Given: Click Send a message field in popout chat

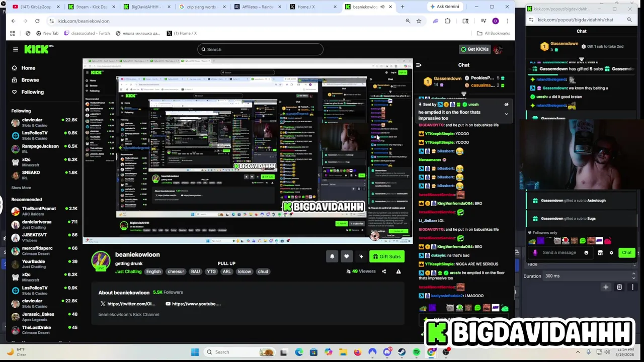Looking at the screenshot, I should pos(559,253).
